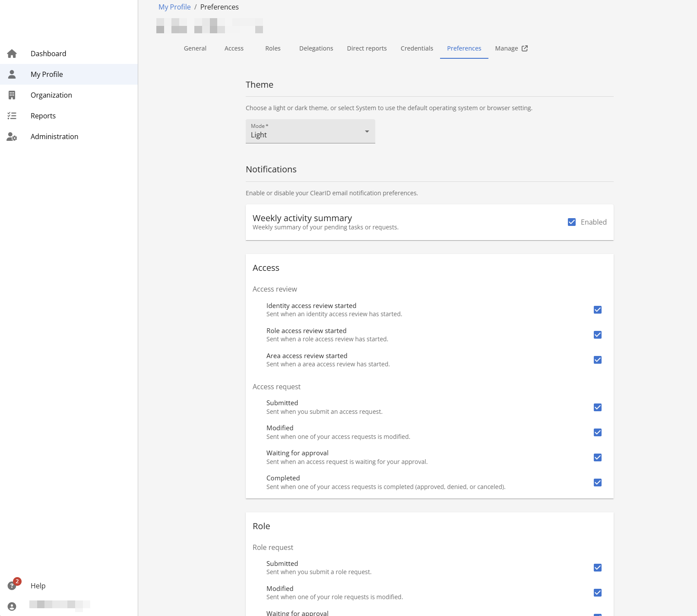Click the user account avatar icon
This screenshot has height=616, width=697.
(x=12, y=606)
